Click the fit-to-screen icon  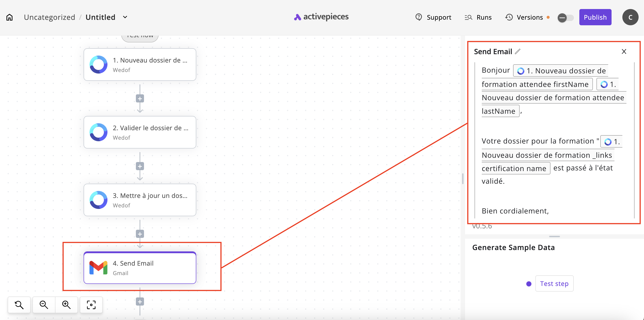tap(91, 305)
